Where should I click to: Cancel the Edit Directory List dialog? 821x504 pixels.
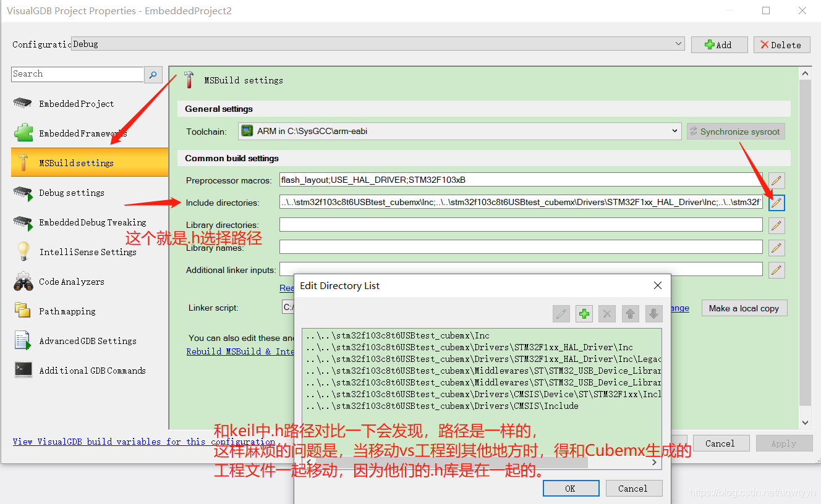pyautogui.click(x=633, y=489)
